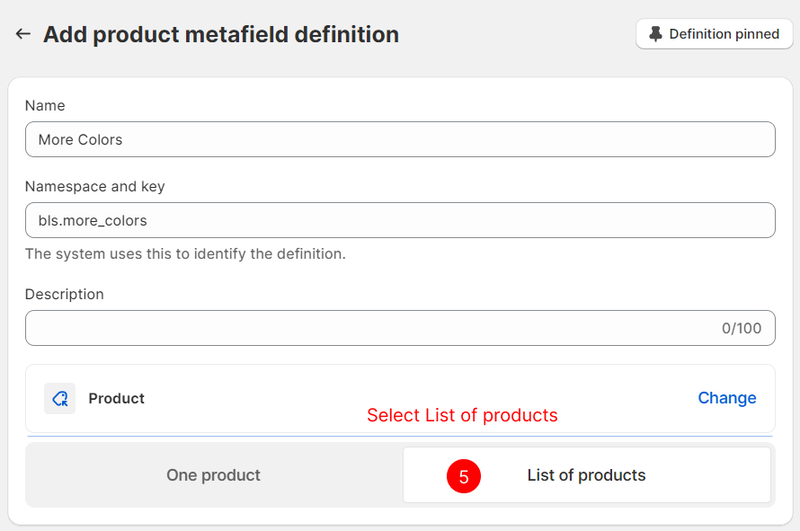
Task: Toggle the Definition pinned button
Action: [714, 34]
